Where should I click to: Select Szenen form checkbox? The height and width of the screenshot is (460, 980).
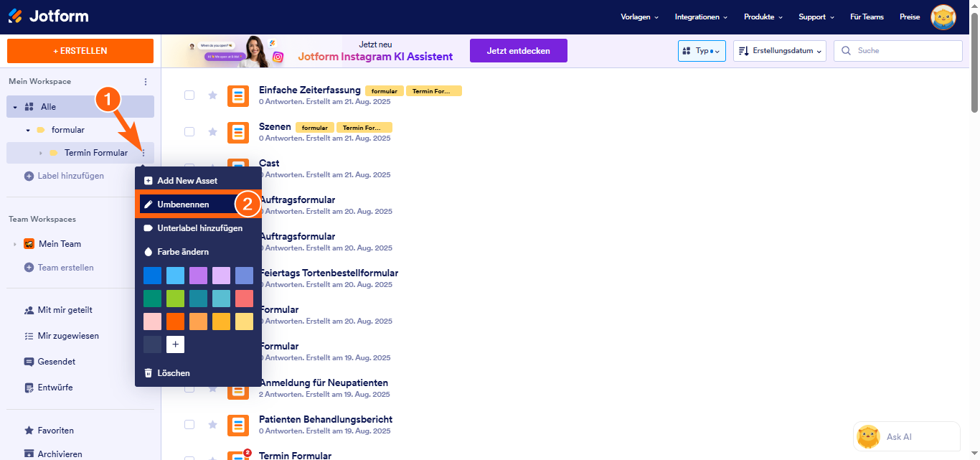click(x=189, y=131)
